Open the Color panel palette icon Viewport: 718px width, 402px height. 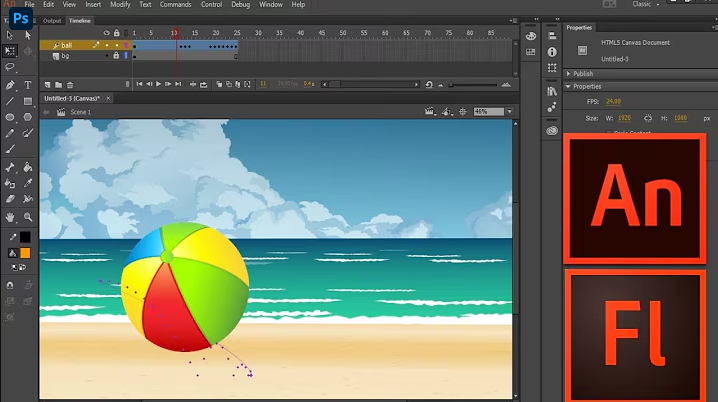(x=531, y=36)
